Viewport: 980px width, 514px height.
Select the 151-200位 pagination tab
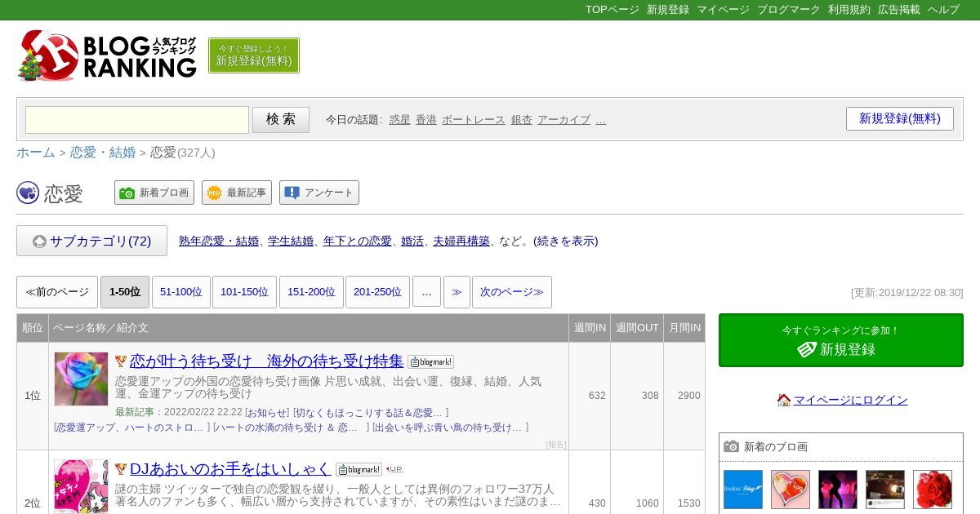click(x=311, y=292)
